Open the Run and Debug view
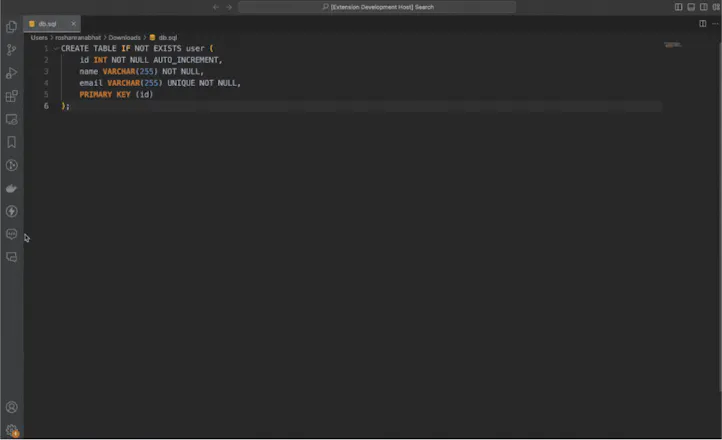The height and width of the screenshot is (440, 722). (x=12, y=73)
